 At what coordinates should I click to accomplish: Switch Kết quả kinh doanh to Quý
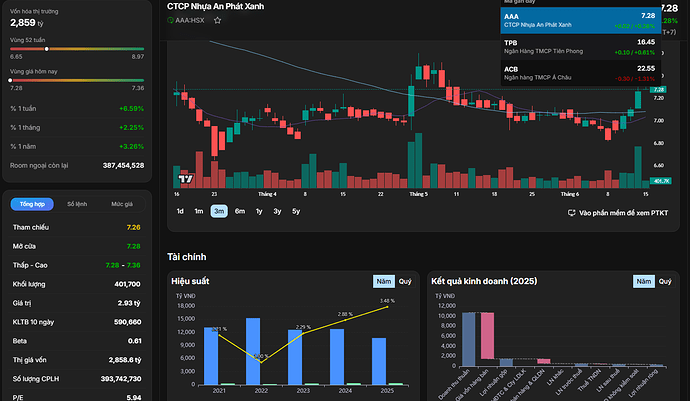coord(665,281)
